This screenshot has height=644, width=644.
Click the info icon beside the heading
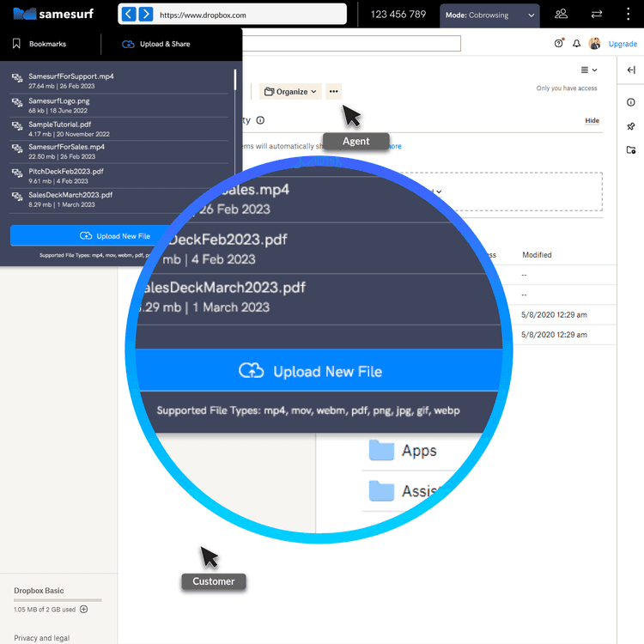[260, 120]
